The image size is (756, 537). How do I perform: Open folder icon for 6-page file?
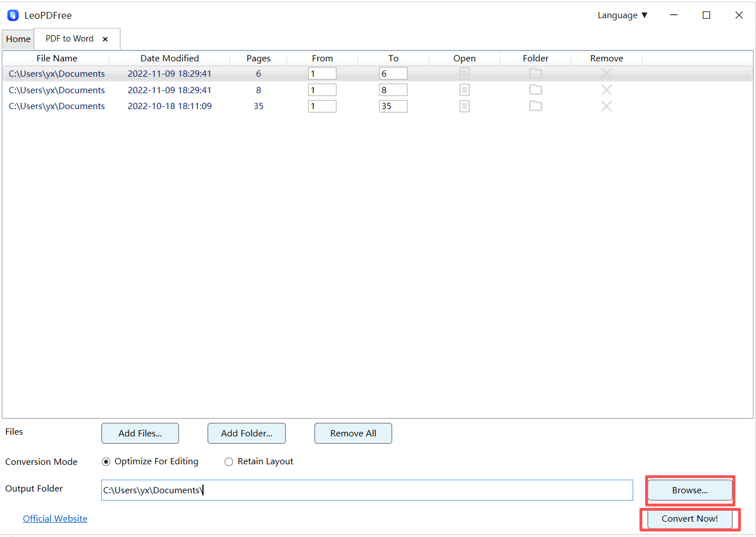tap(535, 73)
